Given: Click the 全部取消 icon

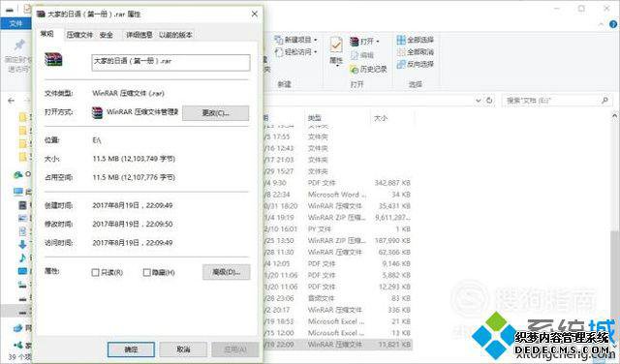Looking at the screenshot, I should [401, 51].
